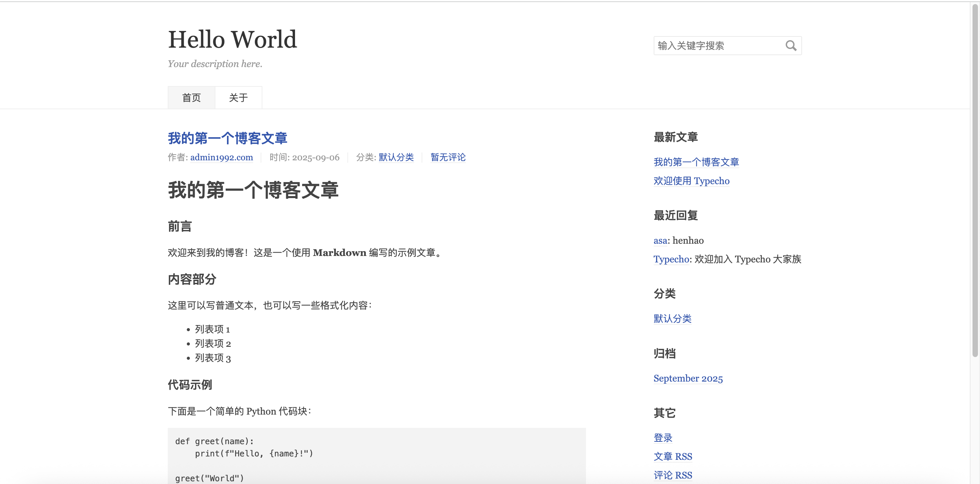Open comments via 暂无评论 link
This screenshot has height=484, width=980.
(x=448, y=158)
